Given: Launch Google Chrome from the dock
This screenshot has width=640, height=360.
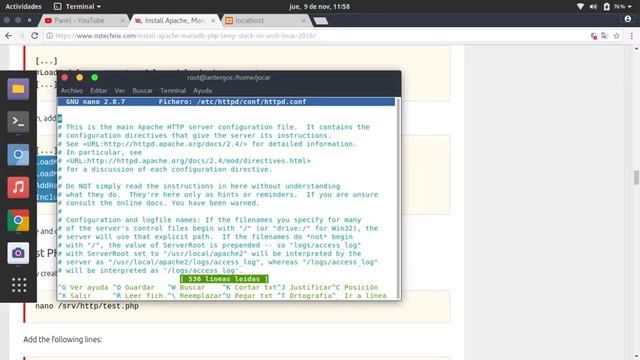Looking at the screenshot, I should [x=18, y=220].
